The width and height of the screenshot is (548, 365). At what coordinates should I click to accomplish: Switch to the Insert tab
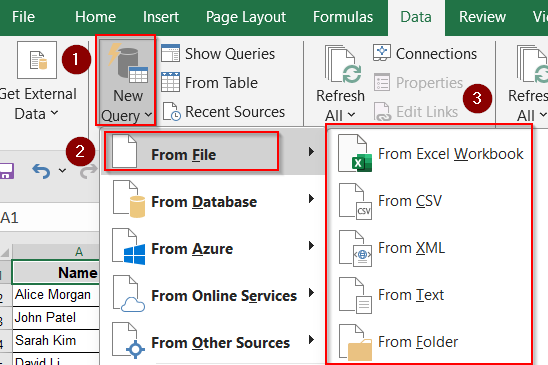click(161, 17)
